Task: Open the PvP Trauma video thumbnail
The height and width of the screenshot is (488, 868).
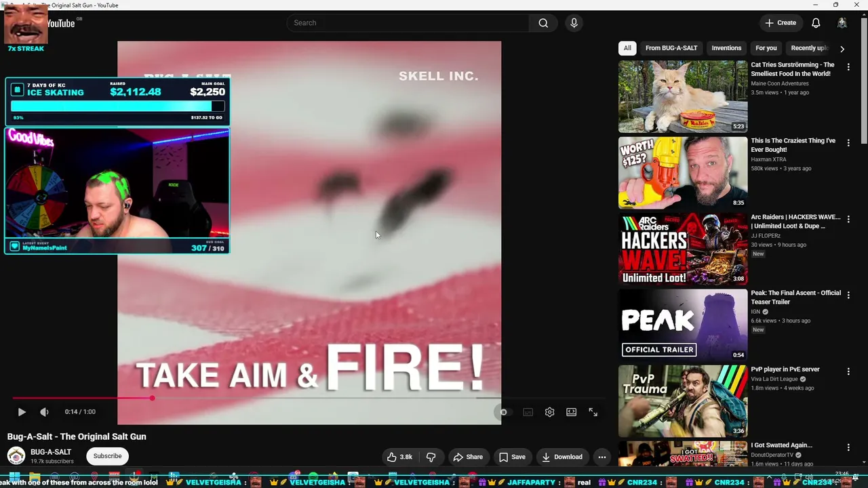Action: tap(683, 401)
